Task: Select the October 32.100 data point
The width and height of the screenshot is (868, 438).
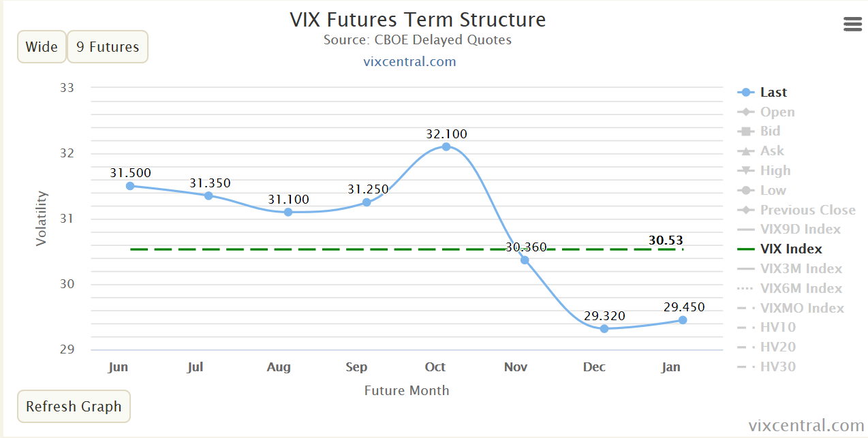Action: tap(445, 145)
